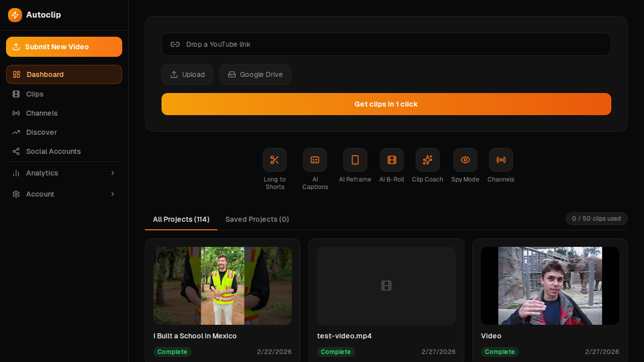This screenshot has height=362, width=644.
Task: Open Spy Mode
Action: tap(465, 160)
